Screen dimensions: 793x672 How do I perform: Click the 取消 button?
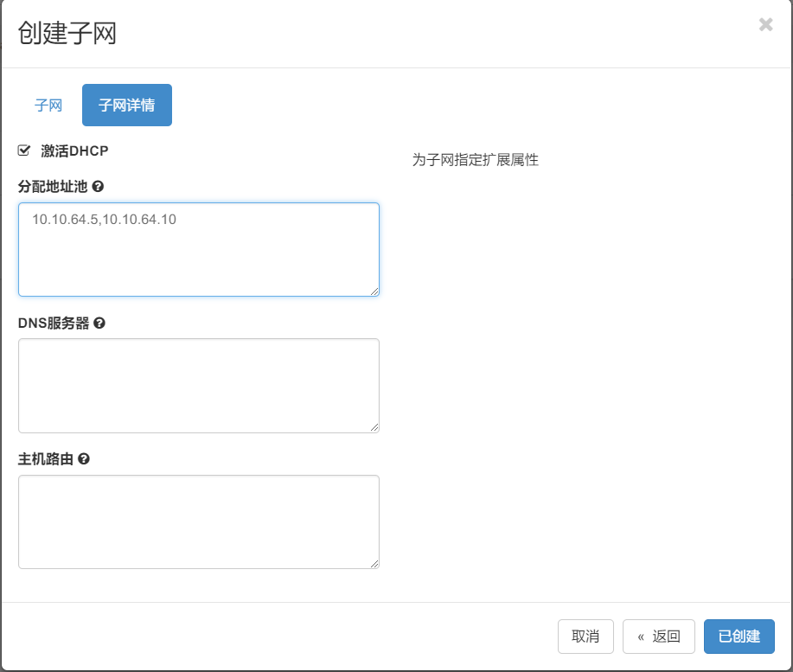pos(585,636)
